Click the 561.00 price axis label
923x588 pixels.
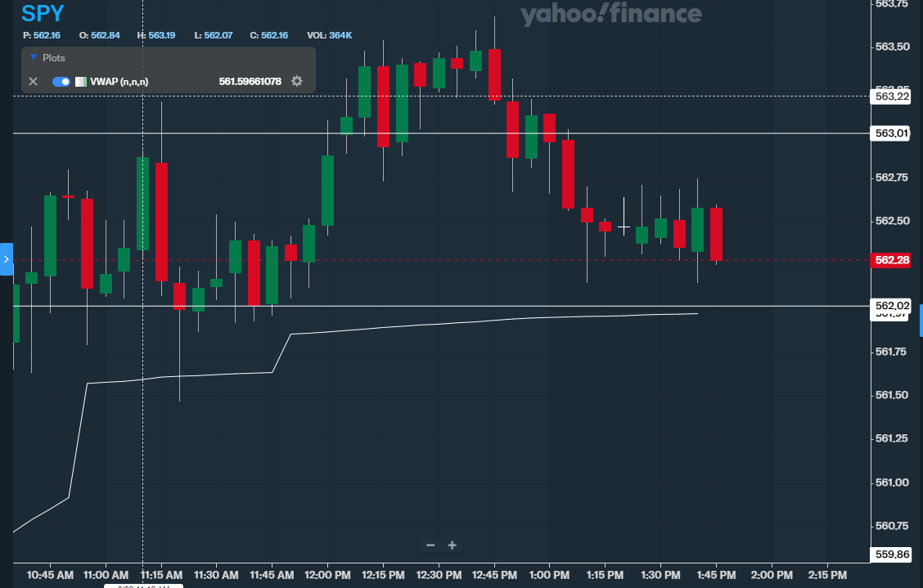[892, 483]
